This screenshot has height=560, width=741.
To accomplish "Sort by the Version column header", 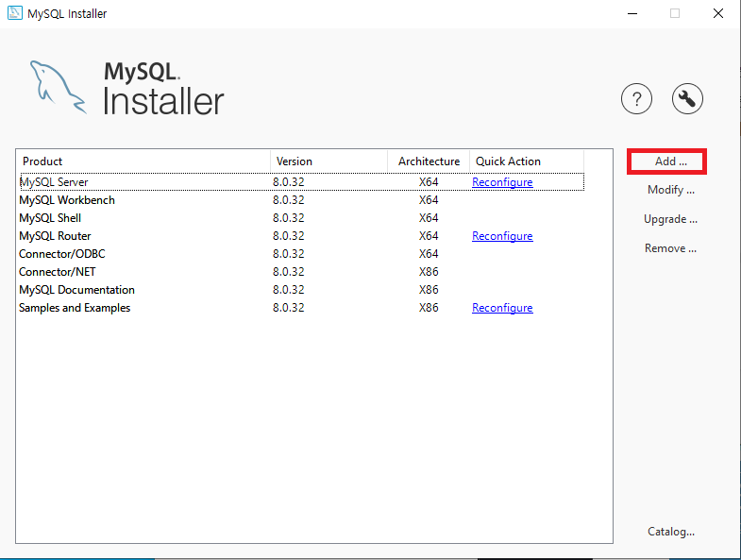I will click(328, 161).
